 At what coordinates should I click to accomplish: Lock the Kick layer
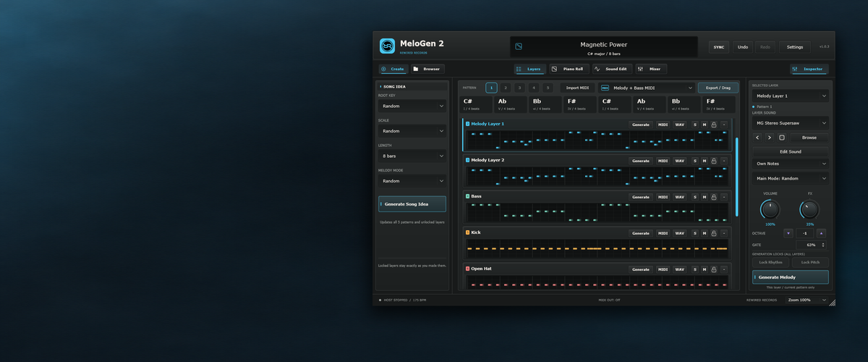tap(714, 233)
